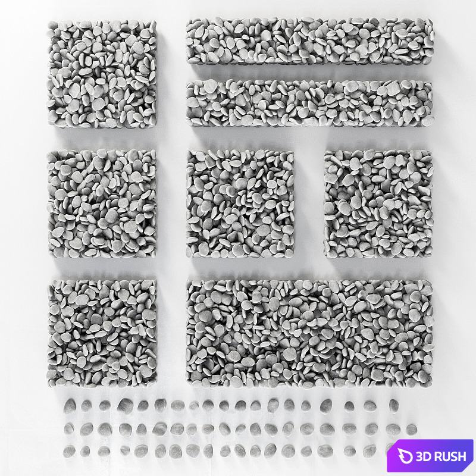This screenshot has width=476, height=476.
Task: Click the gap between the two long strips
Action: [310, 72]
